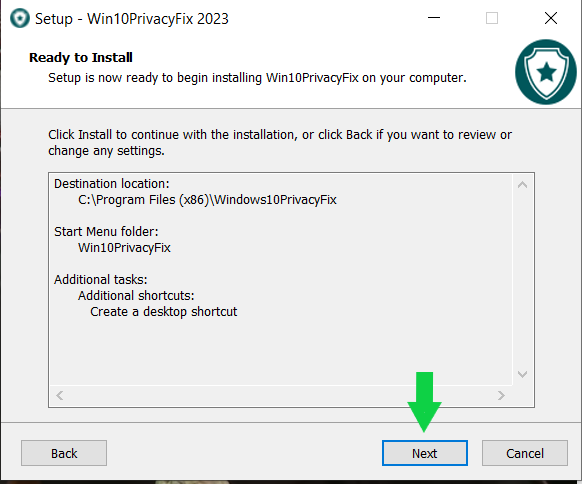This screenshot has height=484, width=582.
Task: Click the green arrow pointing to Next
Action: [424, 402]
